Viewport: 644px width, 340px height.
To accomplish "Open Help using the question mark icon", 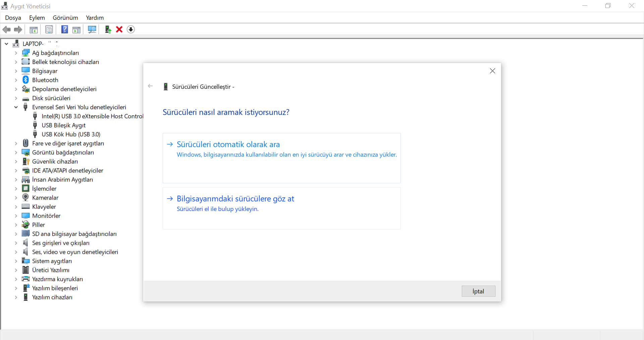I will tap(64, 29).
